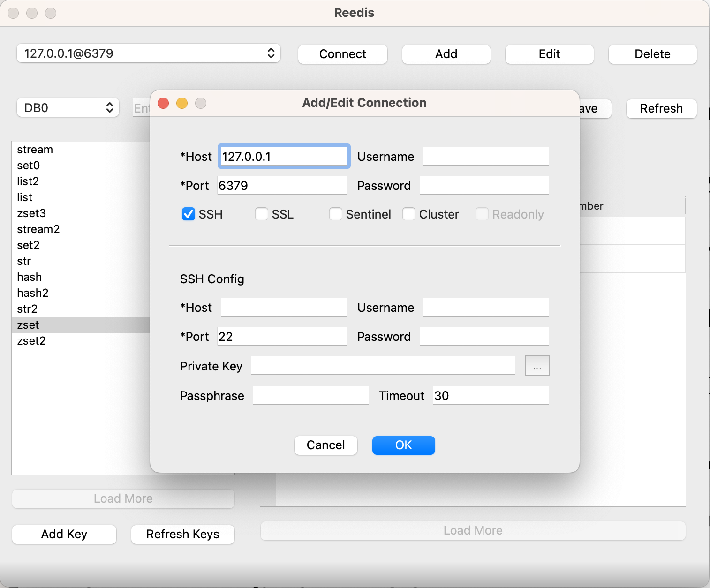This screenshot has height=588, width=710.
Task: Focus the Redis Host field showing 127.0.0.1
Action: pyautogui.click(x=284, y=156)
